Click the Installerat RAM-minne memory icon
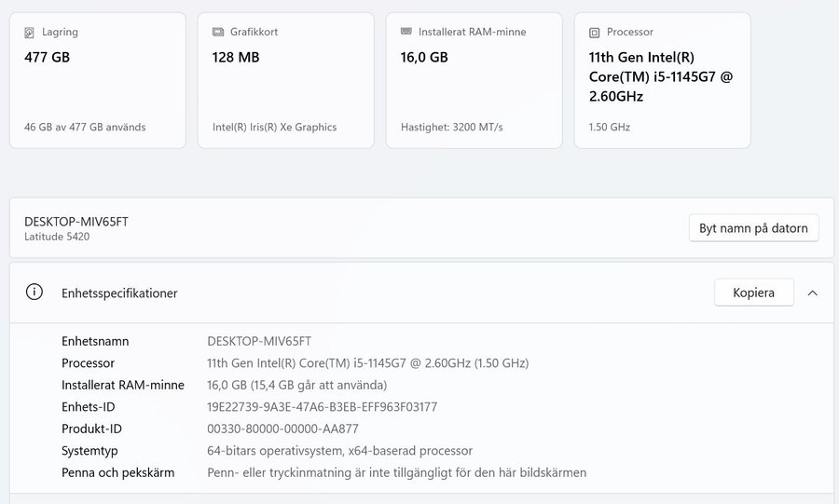Image resolution: width=839 pixels, height=504 pixels. pos(406,32)
